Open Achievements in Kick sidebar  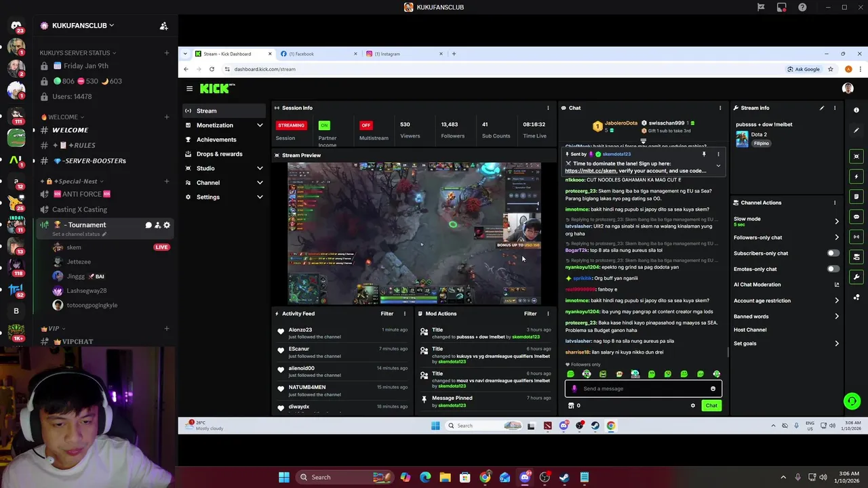click(224, 140)
